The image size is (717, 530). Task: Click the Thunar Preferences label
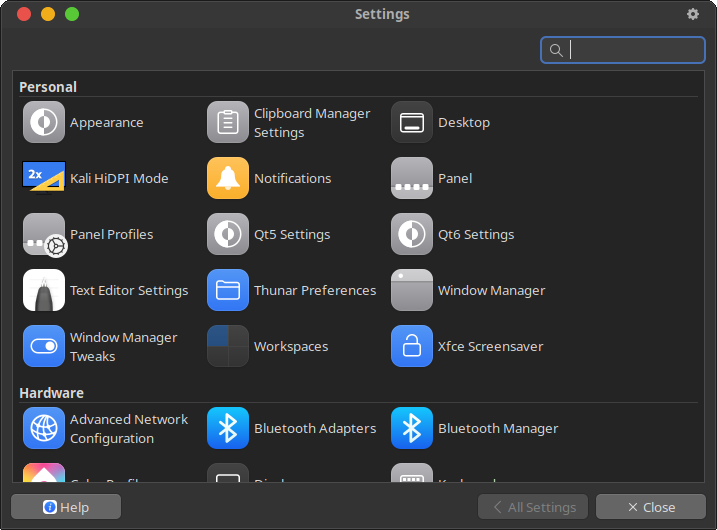315,290
